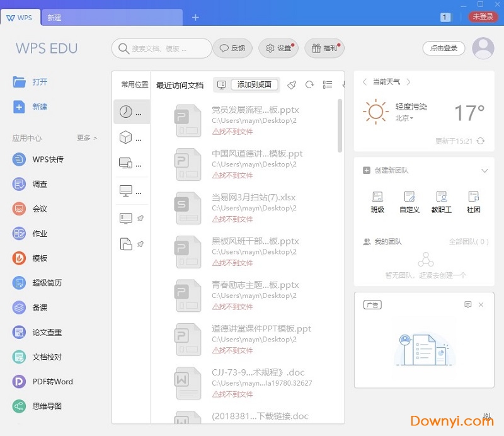The width and height of the screenshot is (504, 436).
Task: Open a new tab with plus button
Action: (x=195, y=18)
